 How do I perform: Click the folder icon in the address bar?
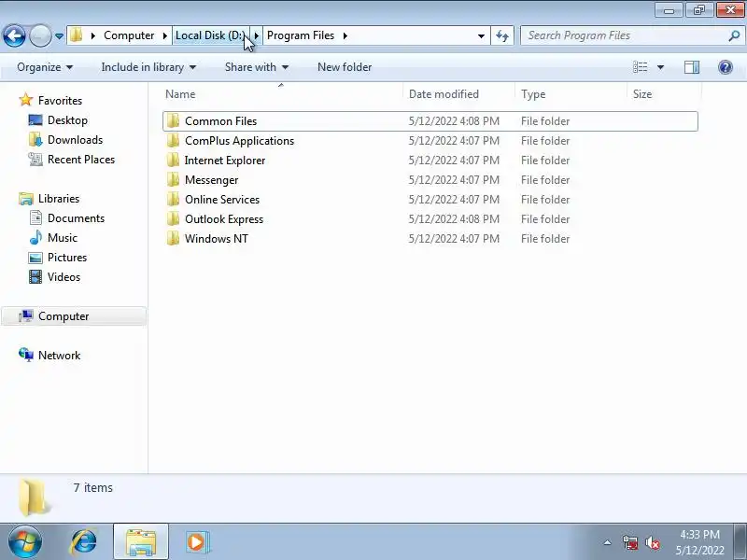click(77, 35)
